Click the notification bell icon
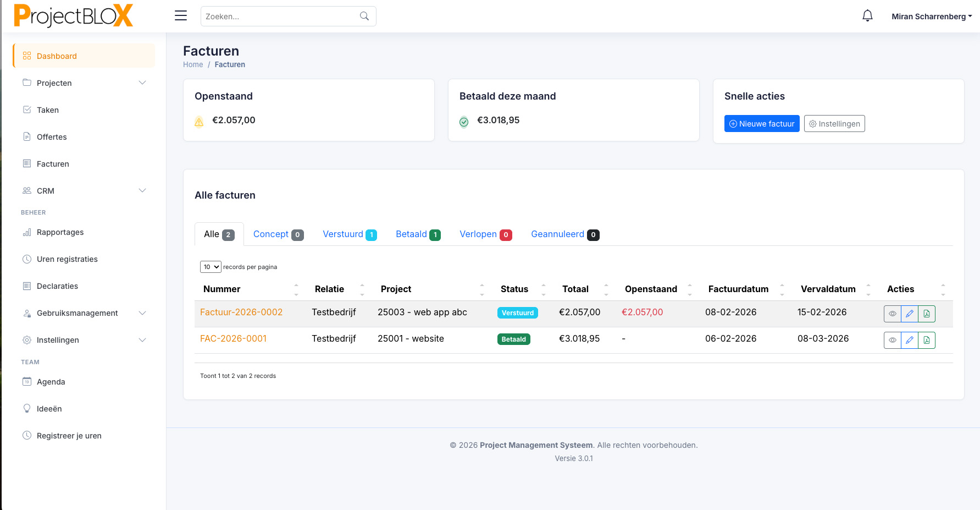 tap(867, 16)
